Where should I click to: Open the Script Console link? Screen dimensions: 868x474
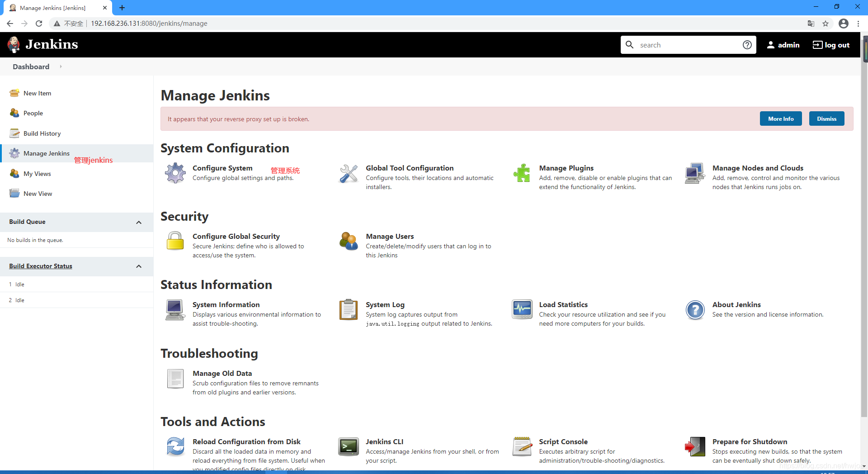coord(563,441)
